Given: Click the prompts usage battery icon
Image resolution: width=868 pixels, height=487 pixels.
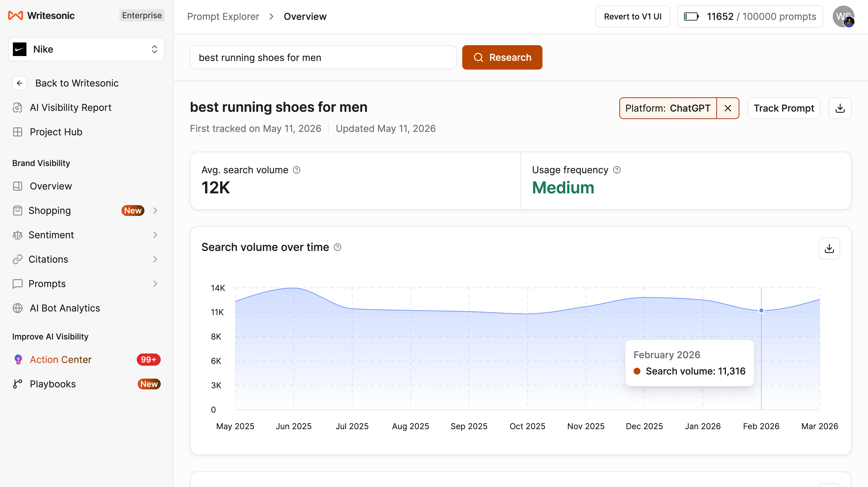Looking at the screenshot, I should click(691, 16).
